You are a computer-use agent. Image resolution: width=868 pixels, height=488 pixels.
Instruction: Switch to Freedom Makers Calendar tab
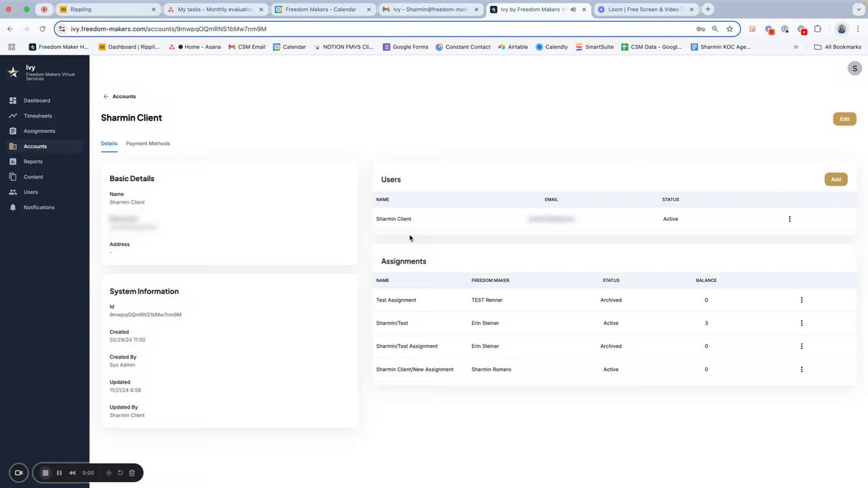click(322, 9)
